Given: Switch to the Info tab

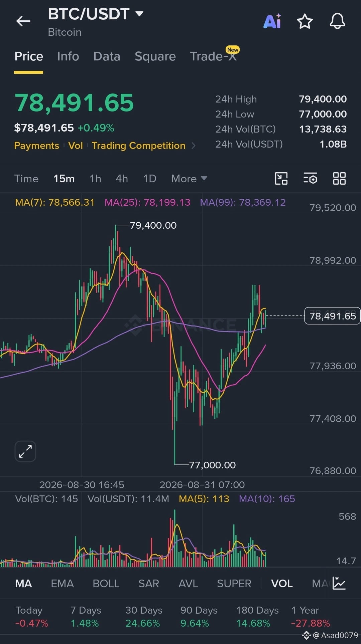Looking at the screenshot, I should point(68,56).
